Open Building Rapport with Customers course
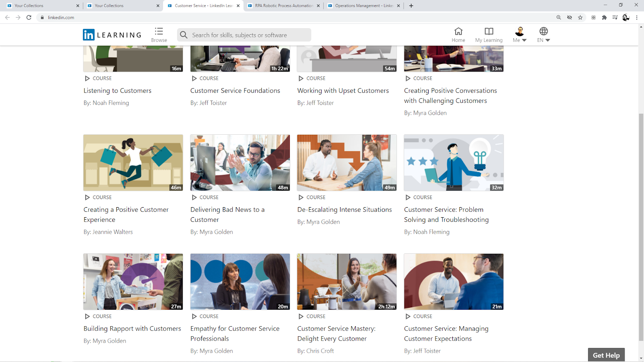Image resolution: width=644 pixels, height=362 pixels. [x=132, y=329]
